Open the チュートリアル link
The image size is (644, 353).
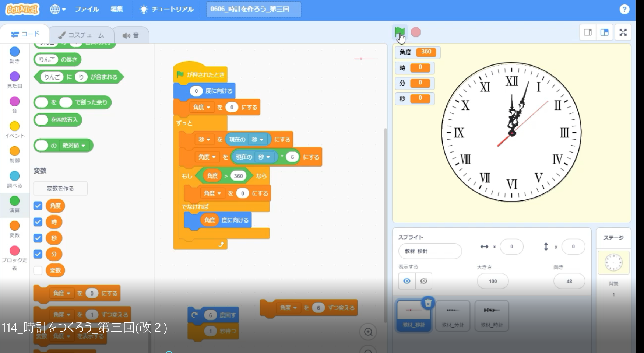(x=167, y=9)
